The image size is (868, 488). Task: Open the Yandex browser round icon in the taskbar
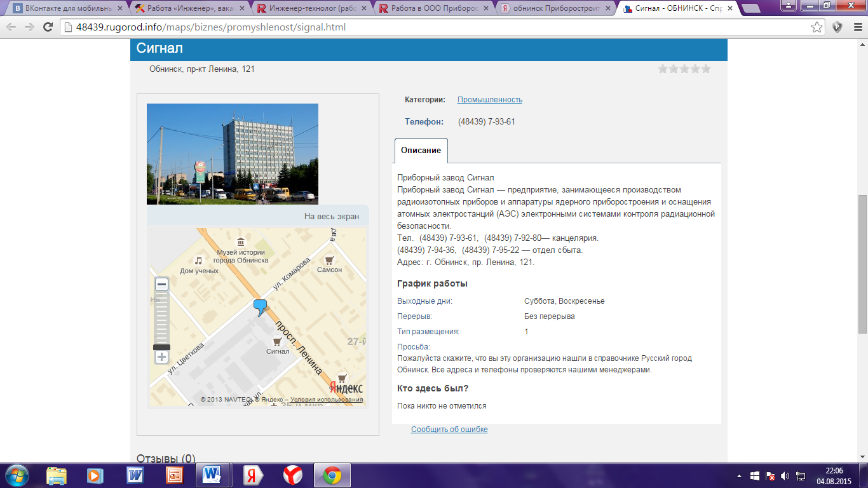[293, 475]
